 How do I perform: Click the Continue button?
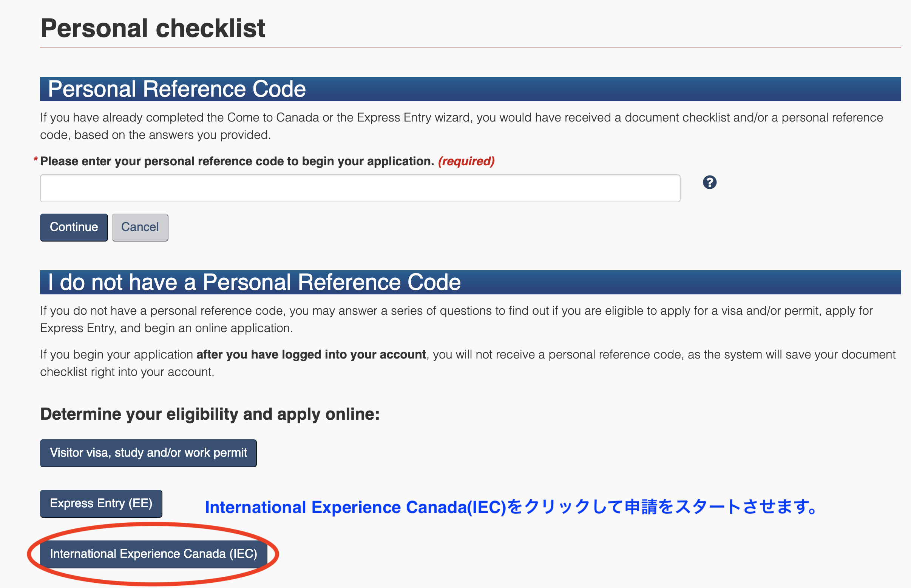pyautogui.click(x=74, y=227)
